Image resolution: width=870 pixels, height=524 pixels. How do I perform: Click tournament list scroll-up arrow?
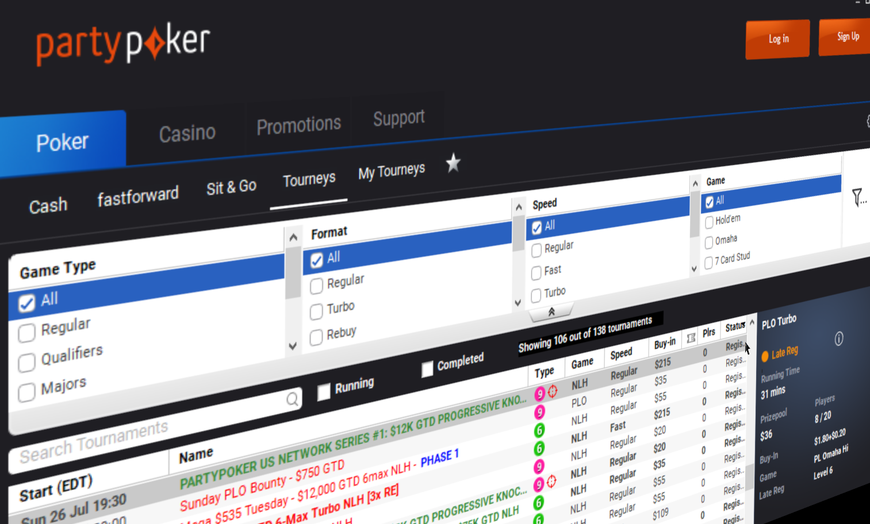[x=752, y=322]
